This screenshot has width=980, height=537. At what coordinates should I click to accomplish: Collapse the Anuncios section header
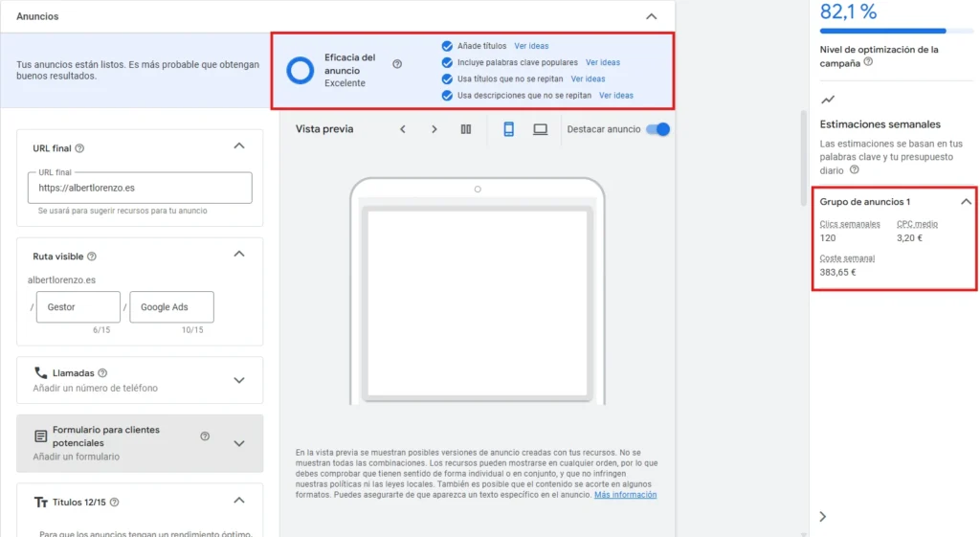point(652,16)
